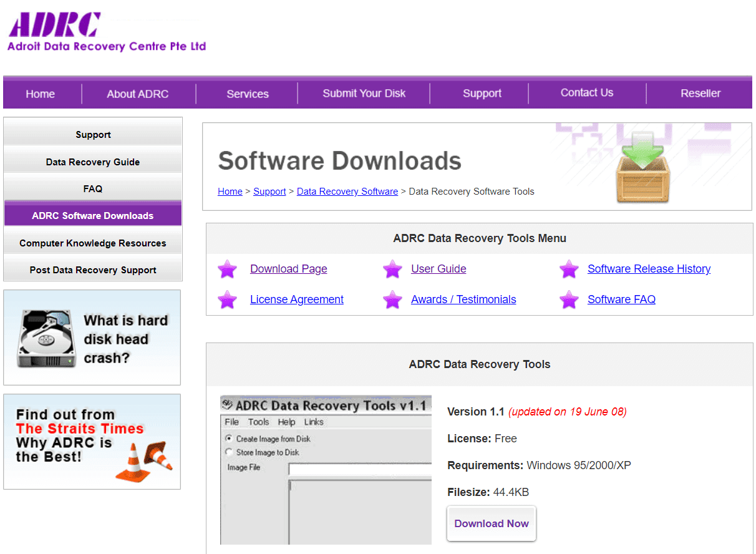Viewport: 756px width, 554px height.
Task: Click the 'What is hard disk head crash?' banner text
Action: pos(126,339)
